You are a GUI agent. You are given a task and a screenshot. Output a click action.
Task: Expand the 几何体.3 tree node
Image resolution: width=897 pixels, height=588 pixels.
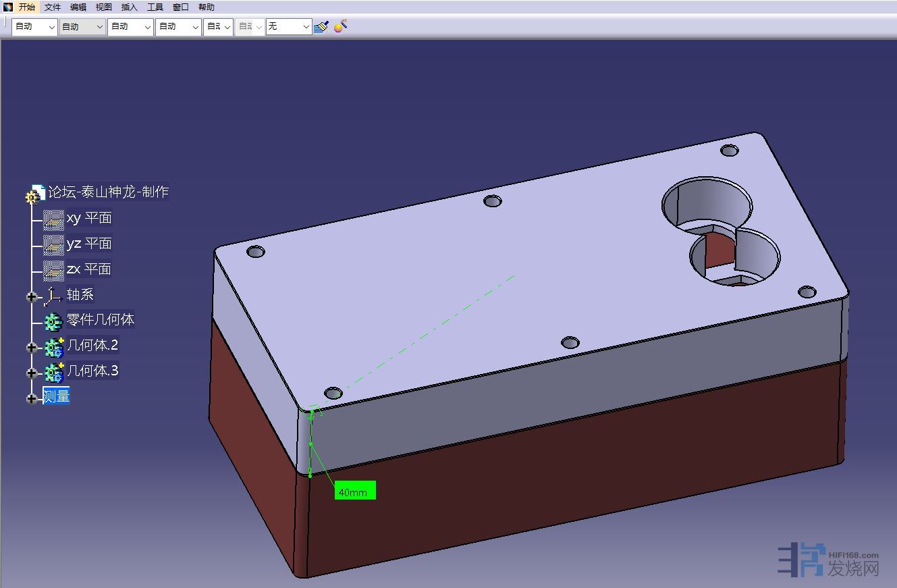pyautogui.click(x=31, y=373)
